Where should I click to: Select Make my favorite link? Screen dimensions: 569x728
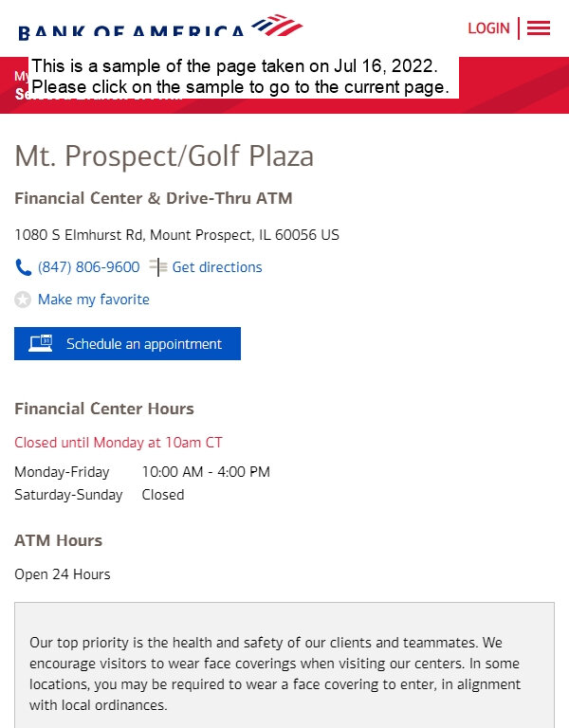click(x=93, y=300)
